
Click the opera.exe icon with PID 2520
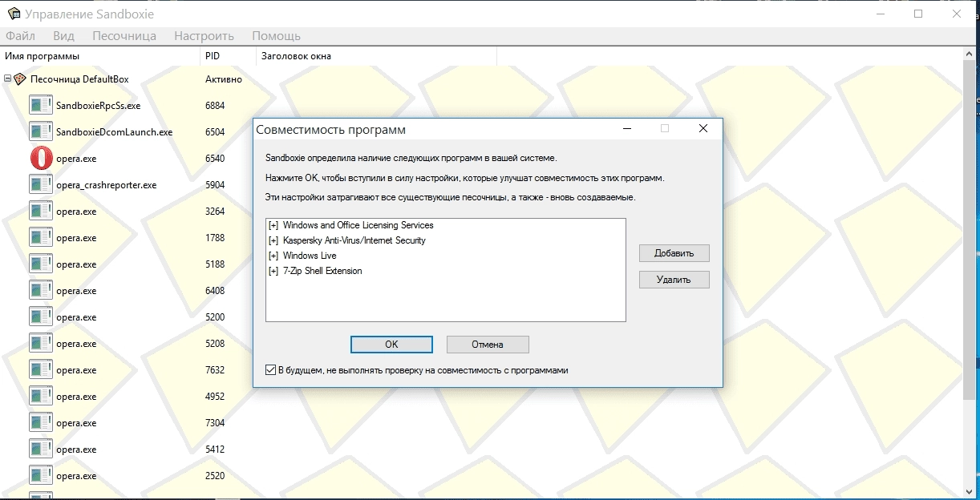click(41, 475)
